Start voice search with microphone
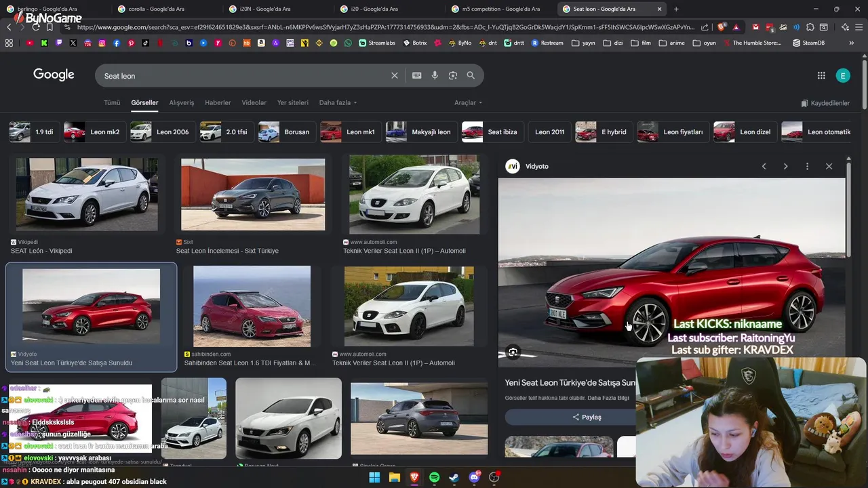The width and height of the screenshot is (868, 488). point(435,76)
